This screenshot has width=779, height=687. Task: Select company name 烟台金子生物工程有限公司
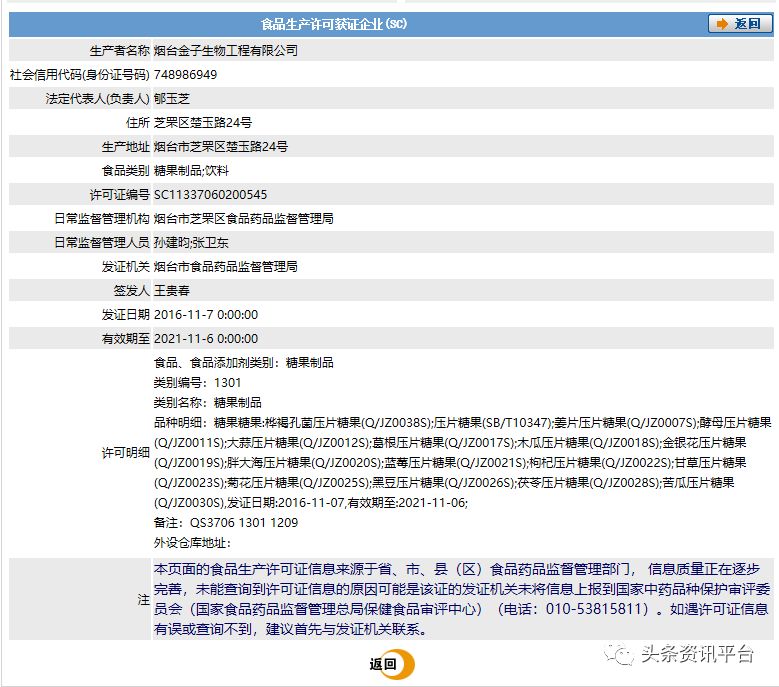pyautogui.click(x=226, y=51)
